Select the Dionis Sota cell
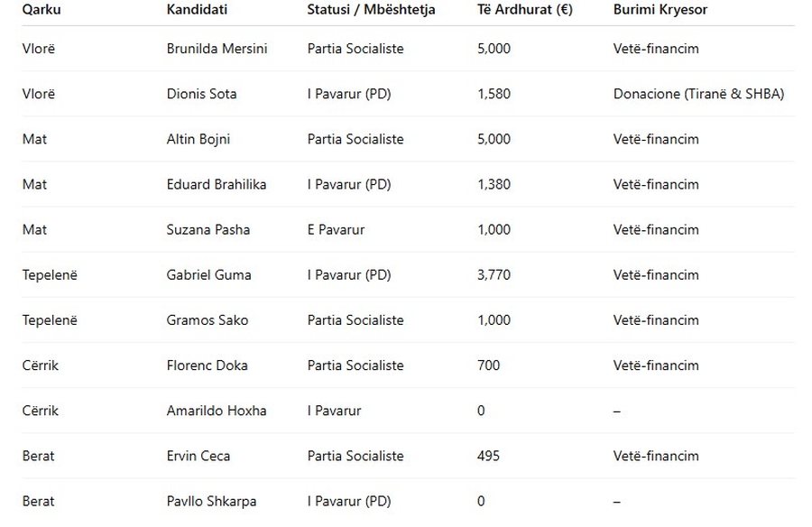Screen dimensions: 812x527 pyautogui.click(x=202, y=94)
